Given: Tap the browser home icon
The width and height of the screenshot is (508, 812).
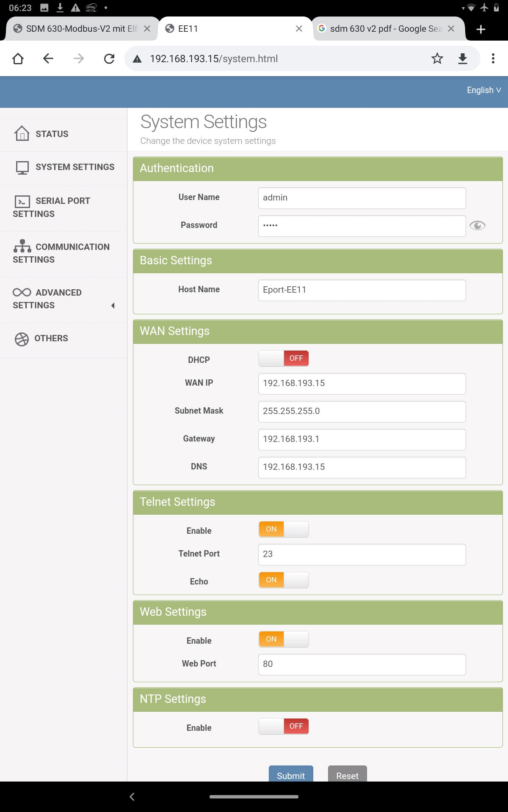Looking at the screenshot, I should coord(18,58).
